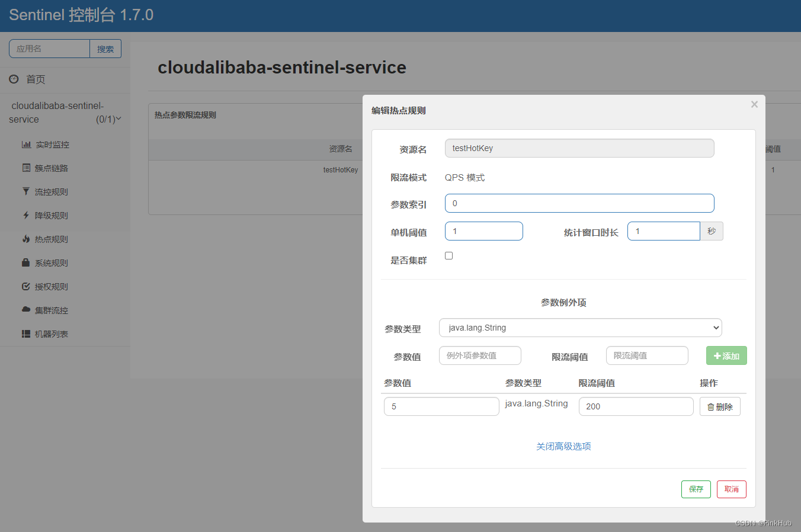Click testHotKey cell in background table

(x=341, y=170)
